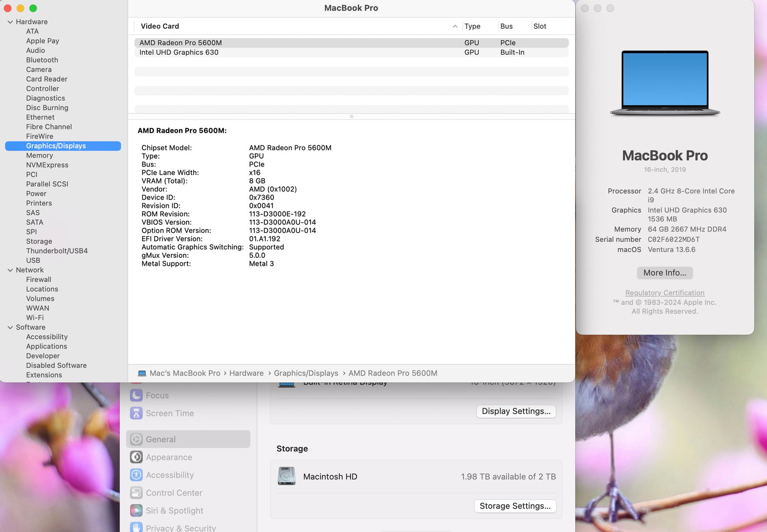767x532 pixels.
Task: Click the Display Settings button
Action: [515, 411]
